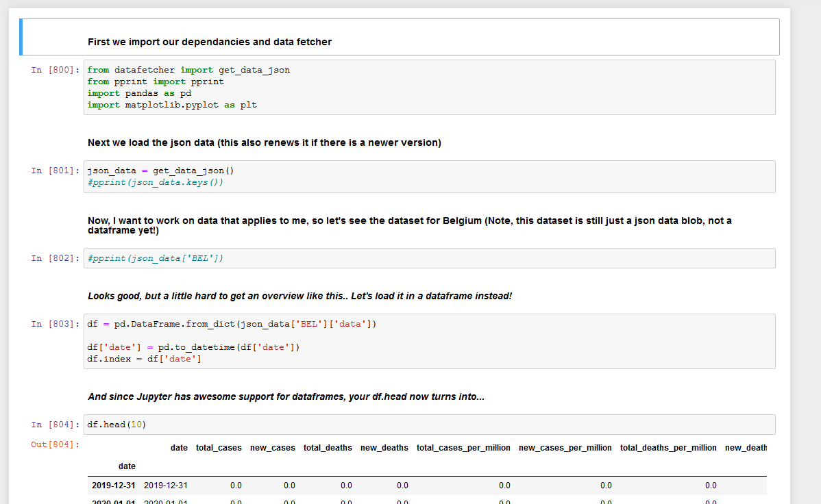
Task: Click the total_deaths_per_million column header
Action: (x=668, y=448)
